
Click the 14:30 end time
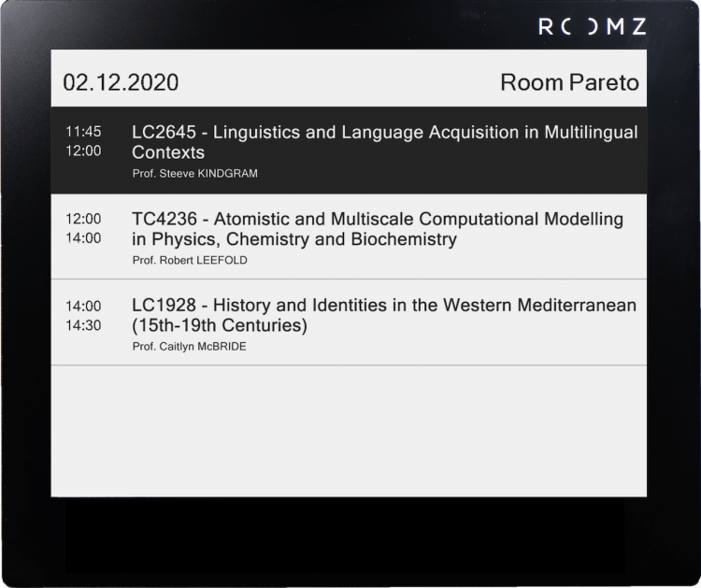83,325
